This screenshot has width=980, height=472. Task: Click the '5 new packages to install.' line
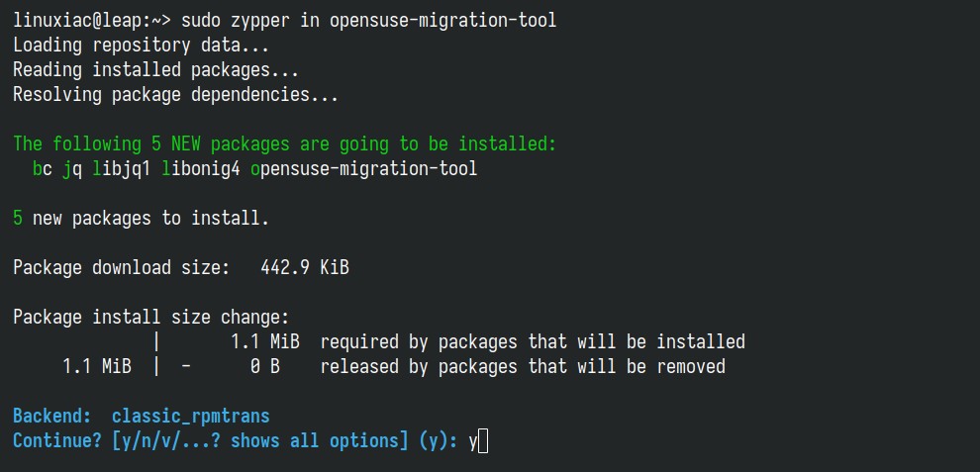141,219
